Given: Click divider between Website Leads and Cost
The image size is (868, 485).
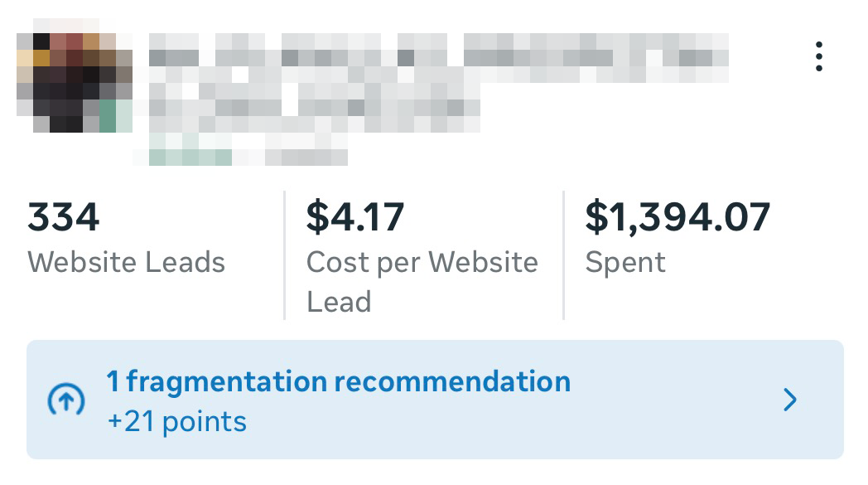Looking at the screenshot, I should pyautogui.click(x=284, y=255).
